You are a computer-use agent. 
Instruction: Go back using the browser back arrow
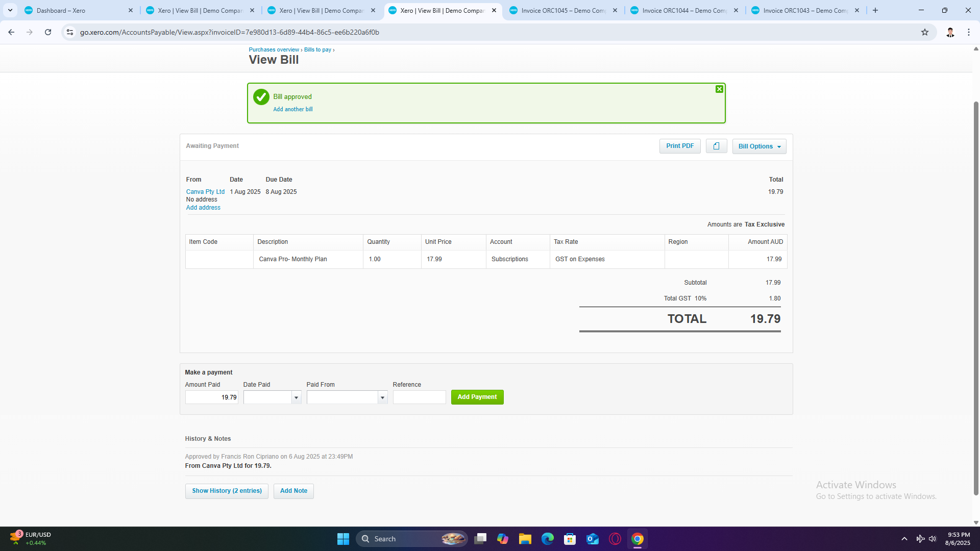pyautogui.click(x=11, y=32)
